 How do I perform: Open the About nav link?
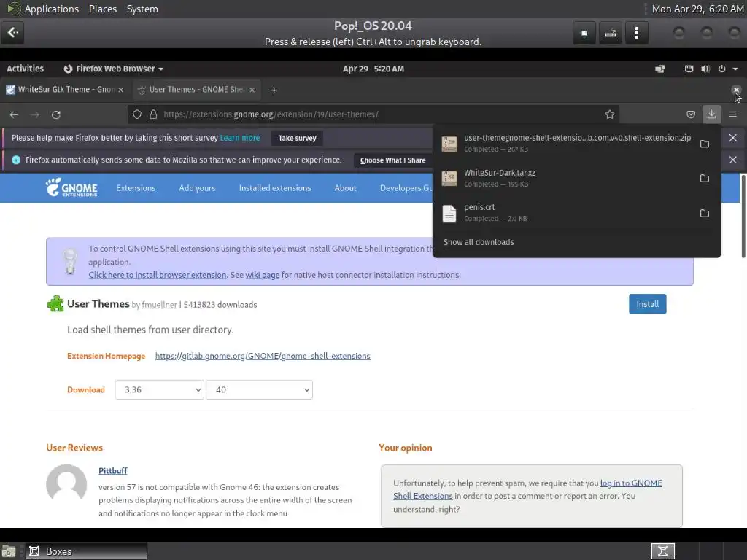(345, 188)
